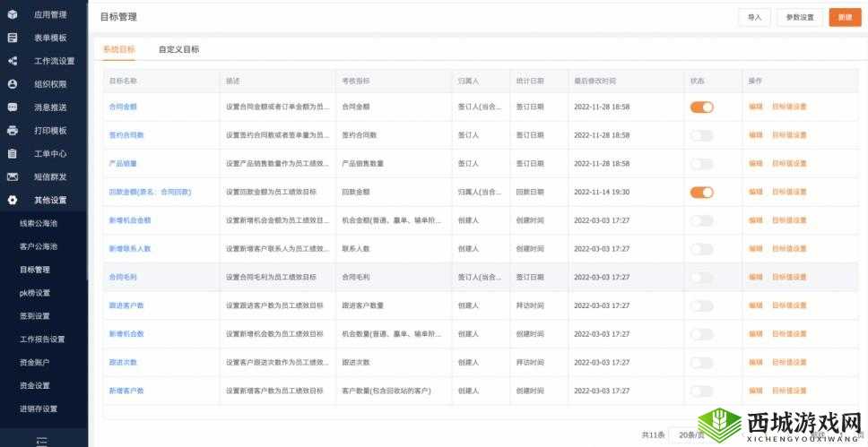This screenshot has width=868, height=447.
Task: Open the 新增机会金额 target name link
Action: click(x=130, y=220)
